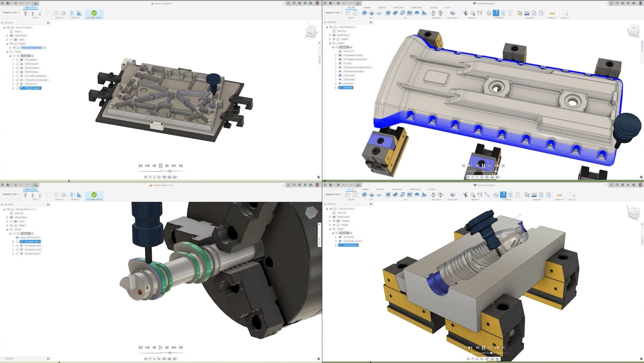644x363 pixels.
Task: Toggle the checkmark on the [T5] Adaptive1 operation
Action: point(17,60)
